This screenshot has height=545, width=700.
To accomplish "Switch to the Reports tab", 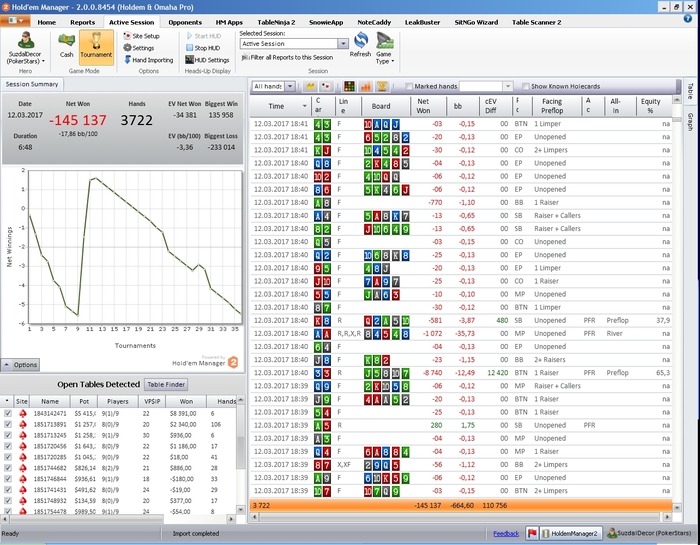I will [x=83, y=21].
